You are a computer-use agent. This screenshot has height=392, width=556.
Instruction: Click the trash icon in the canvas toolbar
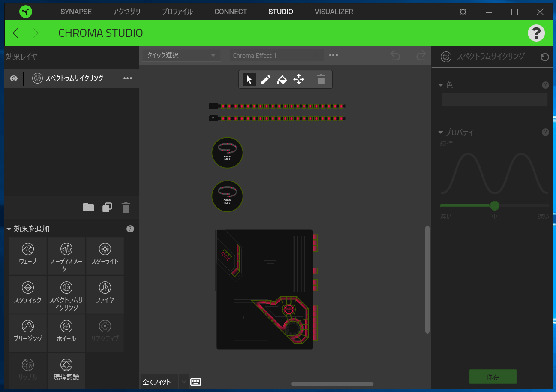(321, 79)
